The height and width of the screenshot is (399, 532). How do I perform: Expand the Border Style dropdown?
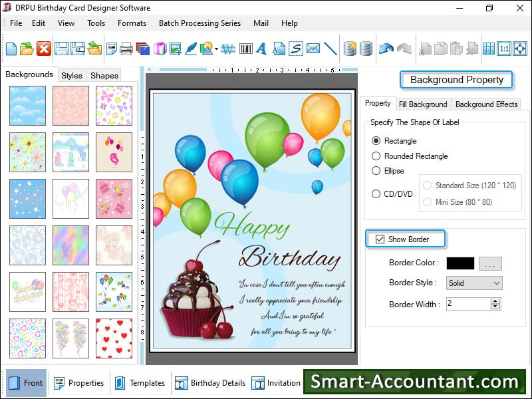coord(496,283)
